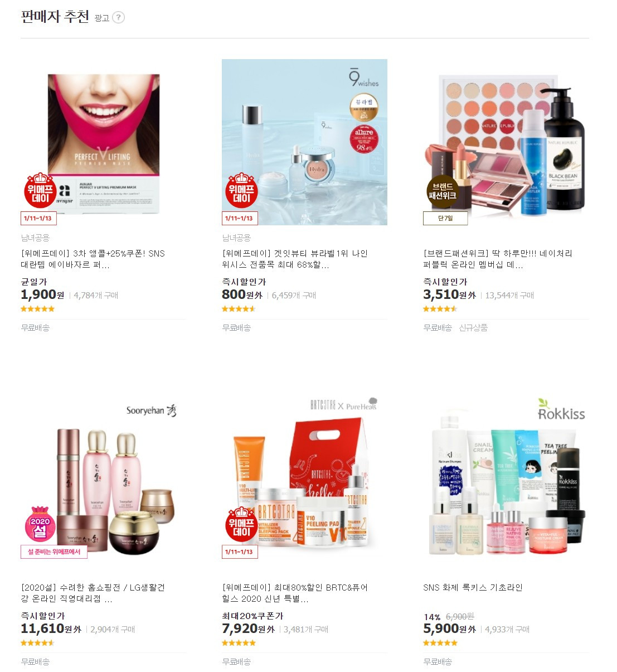Open the 네이처리퍼블릭 브랜드패션위크 title link

498,259
